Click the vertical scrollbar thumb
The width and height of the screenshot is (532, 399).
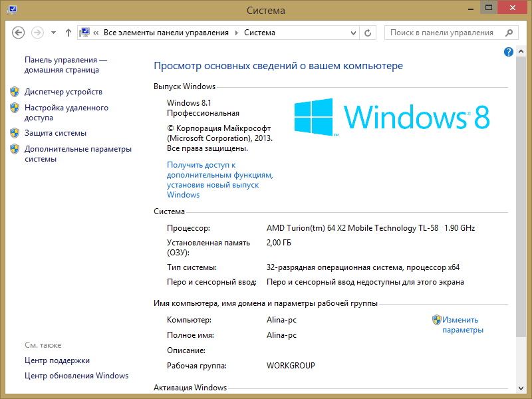coord(521,197)
